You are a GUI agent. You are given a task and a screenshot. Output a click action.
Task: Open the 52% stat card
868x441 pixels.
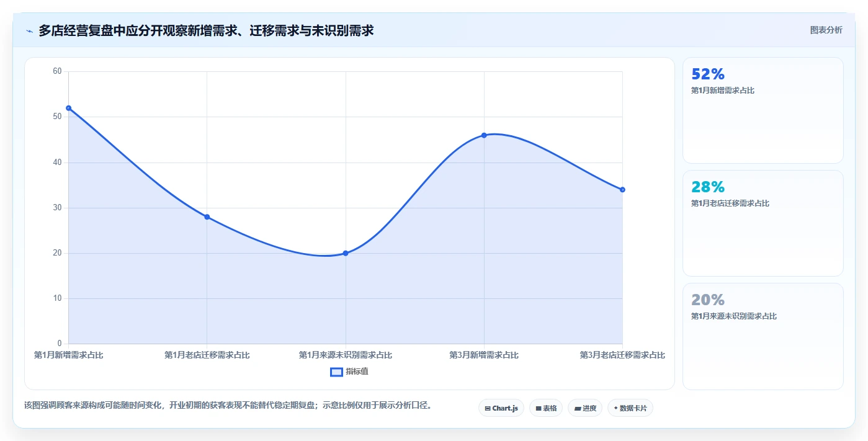point(763,110)
